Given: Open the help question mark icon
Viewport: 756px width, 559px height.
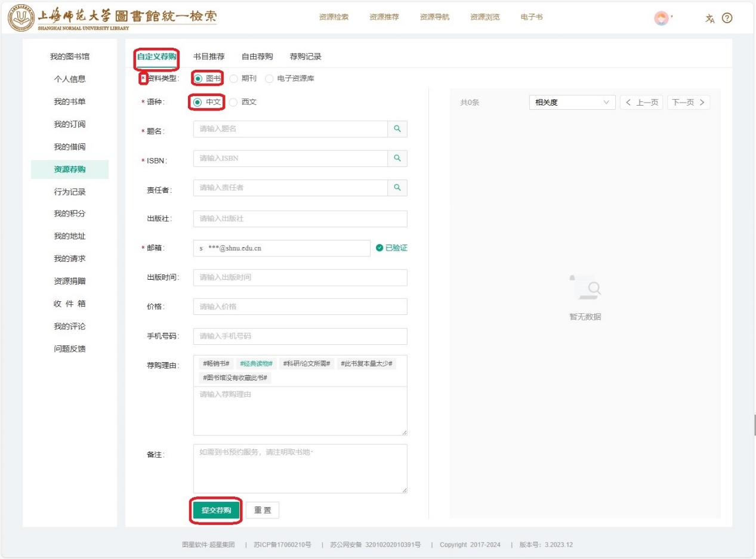Looking at the screenshot, I should coord(727,18).
